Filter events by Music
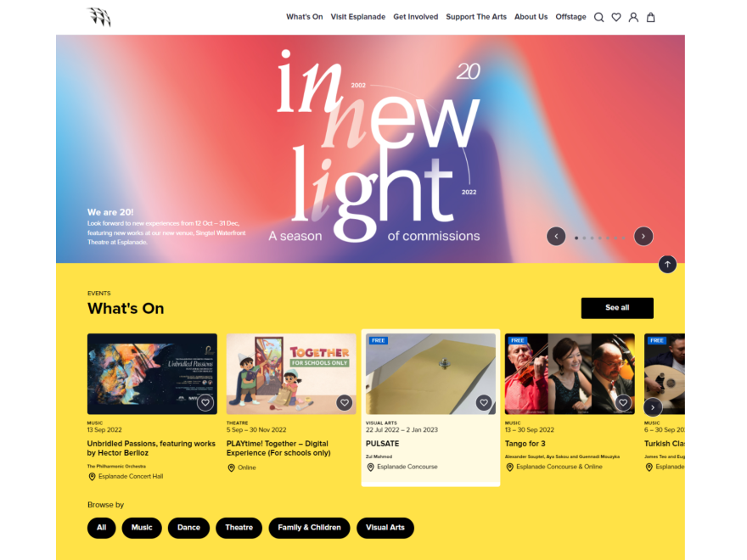This screenshot has height=560, width=747. 142,528
